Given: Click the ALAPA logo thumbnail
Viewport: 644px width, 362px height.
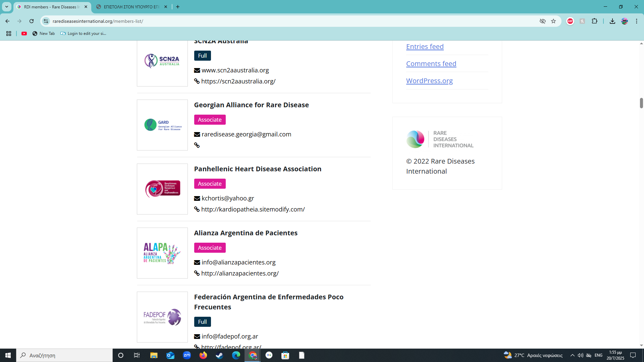Looking at the screenshot, I should 162,253.
